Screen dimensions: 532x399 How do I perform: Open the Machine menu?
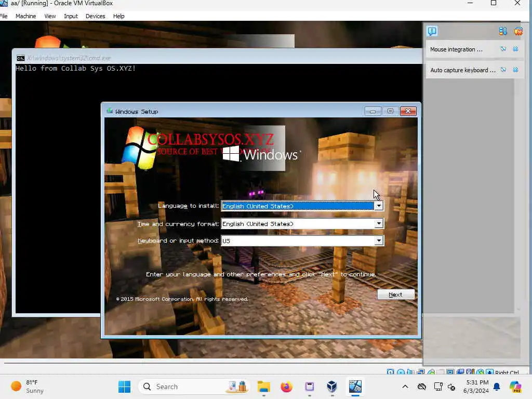(x=26, y=16)
